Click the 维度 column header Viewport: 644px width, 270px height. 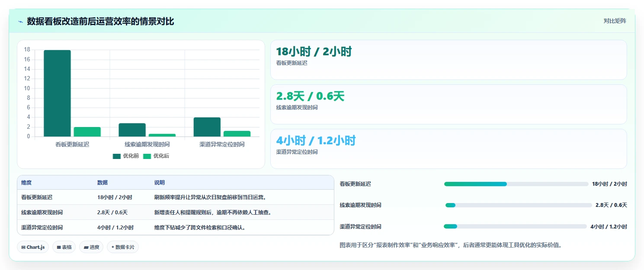(x=26, y=183)
